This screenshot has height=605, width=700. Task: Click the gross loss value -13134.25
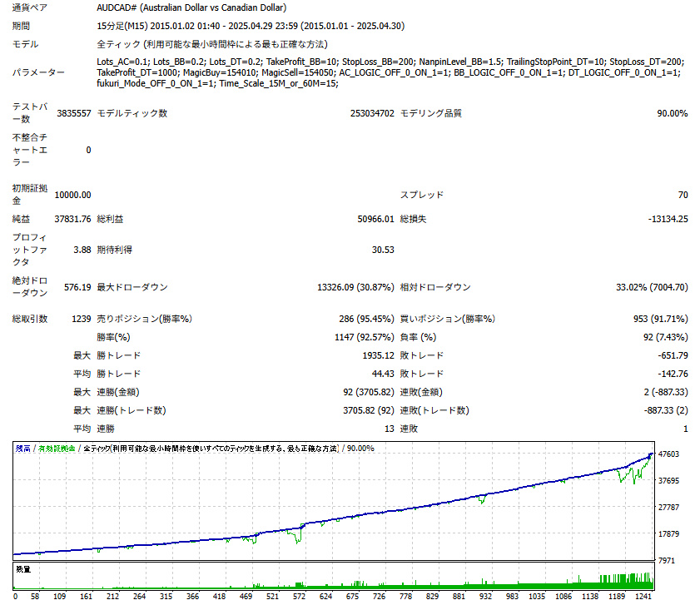coord(668,219)
